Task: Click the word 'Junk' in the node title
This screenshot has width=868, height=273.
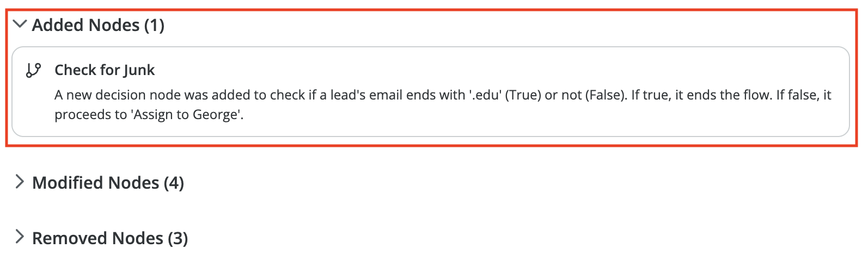Action: point(139,70)
